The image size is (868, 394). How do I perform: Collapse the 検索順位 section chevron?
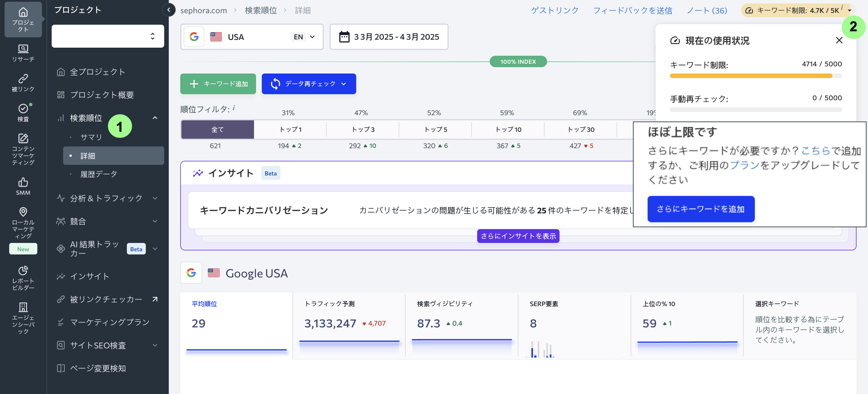155,118
